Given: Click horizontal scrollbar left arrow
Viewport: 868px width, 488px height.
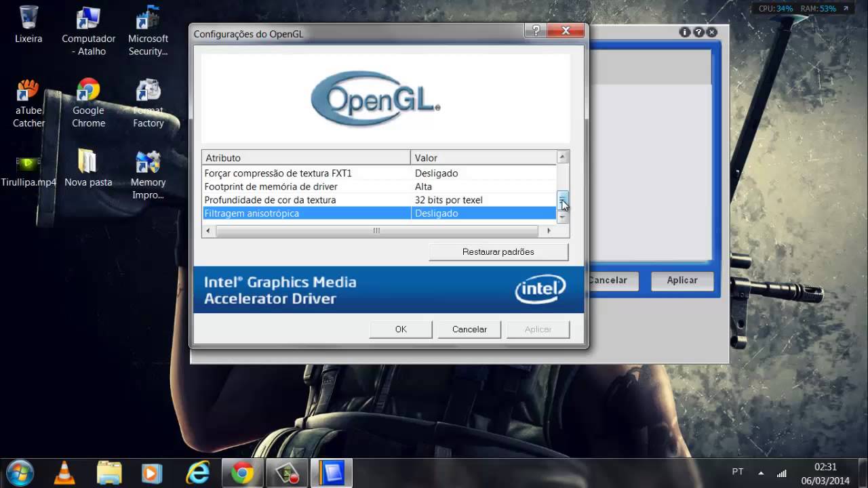Looking at the screenshot, I should click(x=208, y=231).
